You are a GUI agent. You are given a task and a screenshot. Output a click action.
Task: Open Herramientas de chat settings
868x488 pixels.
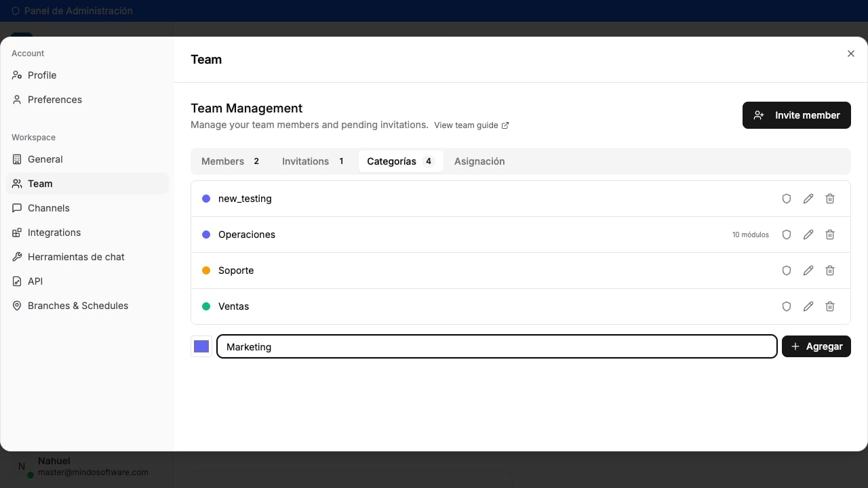point(87,257)
